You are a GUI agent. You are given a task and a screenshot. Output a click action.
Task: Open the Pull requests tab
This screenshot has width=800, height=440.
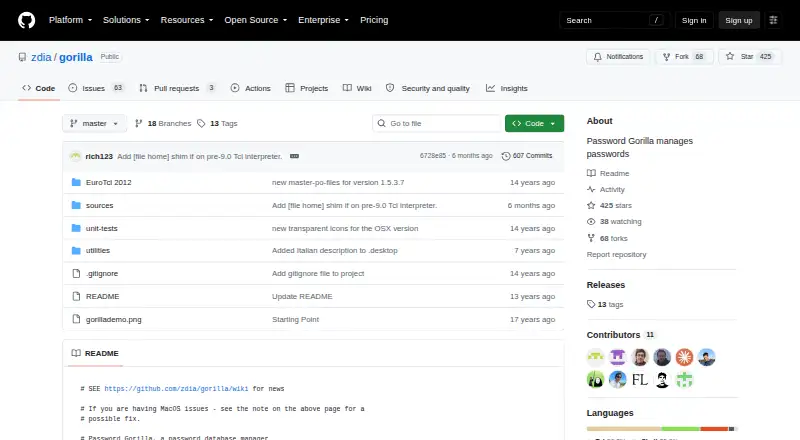click(177, 88)
